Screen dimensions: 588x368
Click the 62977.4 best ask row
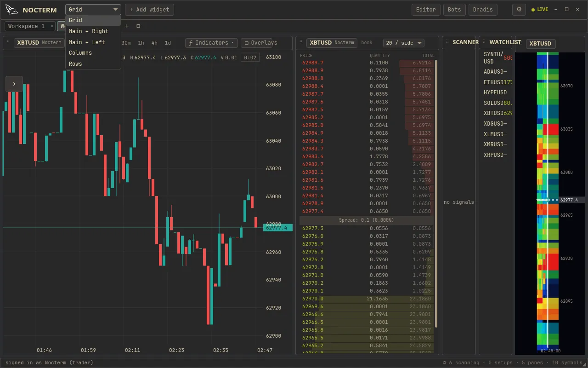coord(367,211)
